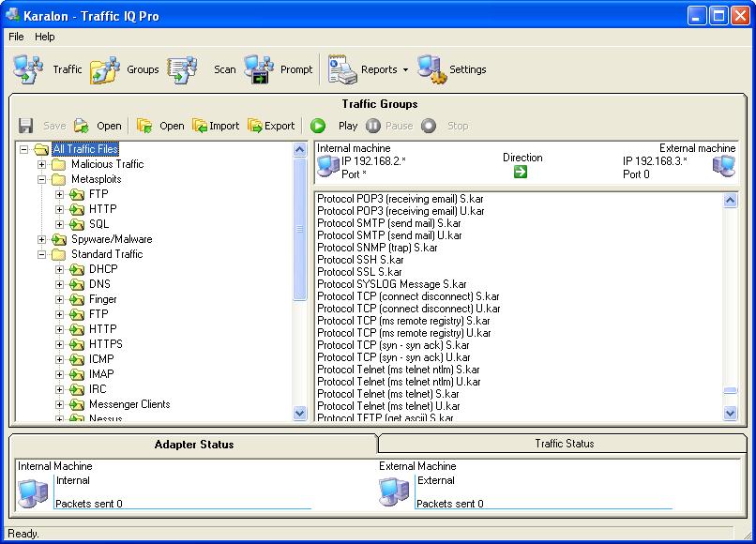Click the Stop icon
This screenshot has width=756, height=544.
pyautogui.click(x=428, y=126)
